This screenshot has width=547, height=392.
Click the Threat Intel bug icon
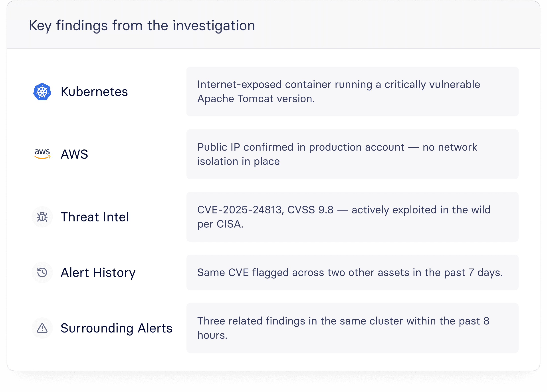pos(42,217)
